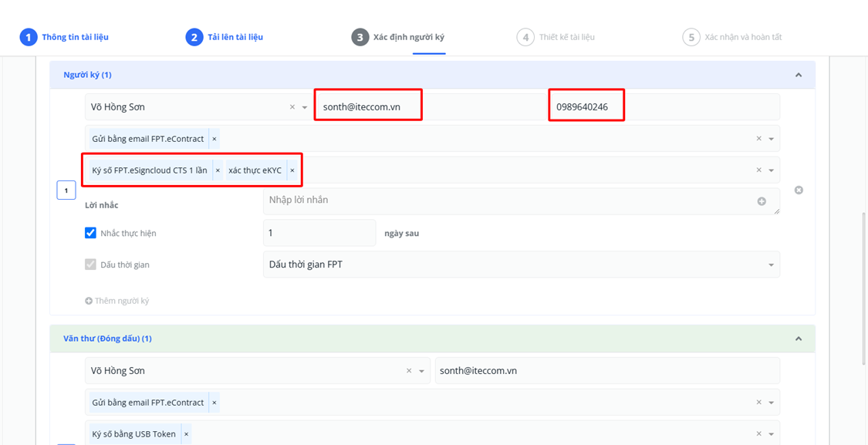Delete signer row with circled X icon
Image resolution: width=868 pixels, height=445 pixels.
click(x=799, y=190)
